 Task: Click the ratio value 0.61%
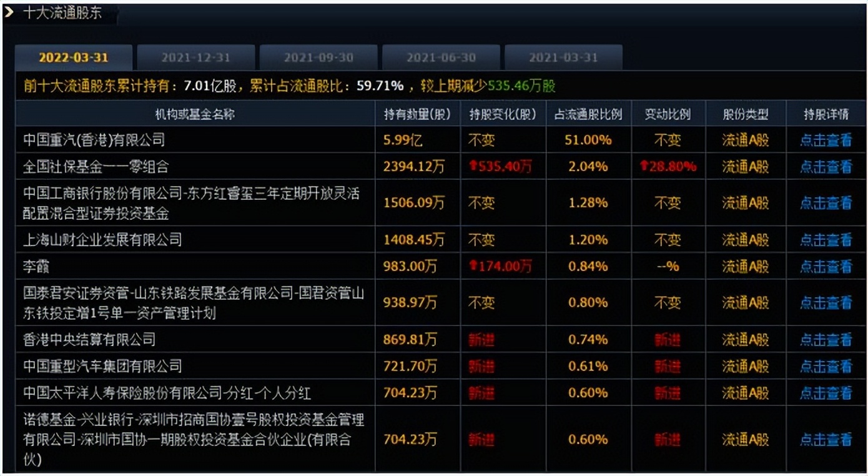[x=588, y=366]
